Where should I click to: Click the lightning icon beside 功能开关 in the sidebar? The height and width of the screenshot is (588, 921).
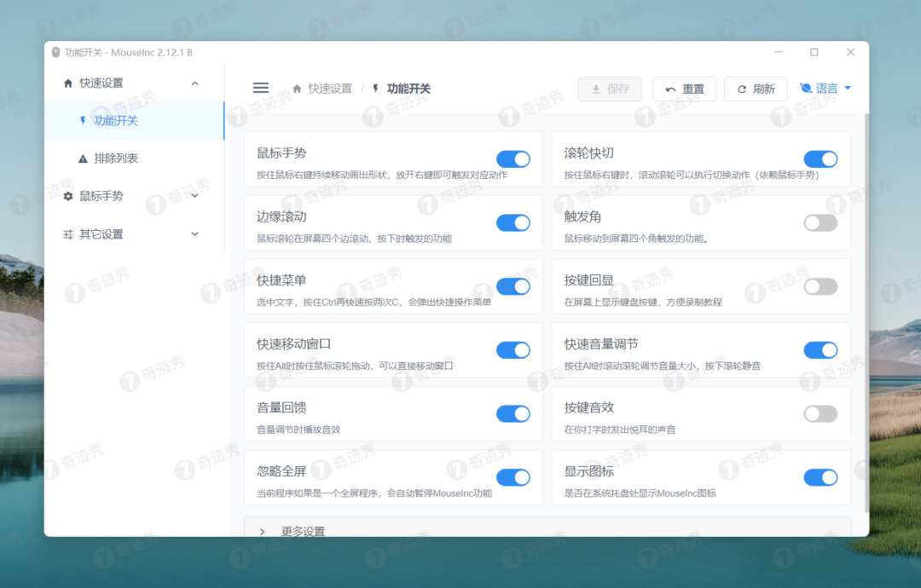83,120
